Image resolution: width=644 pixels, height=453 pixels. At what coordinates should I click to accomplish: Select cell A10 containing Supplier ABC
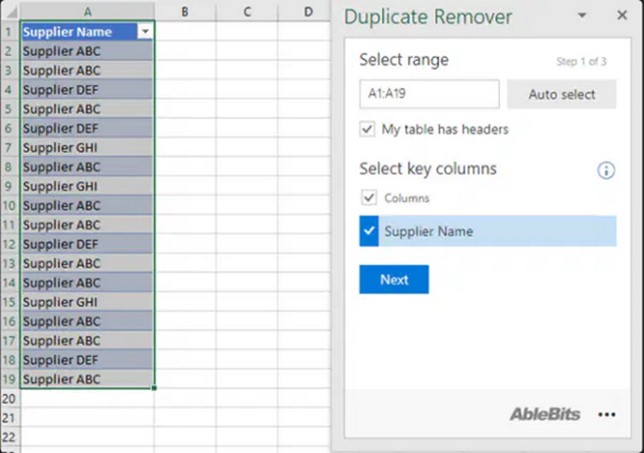(x=87, y=205)
